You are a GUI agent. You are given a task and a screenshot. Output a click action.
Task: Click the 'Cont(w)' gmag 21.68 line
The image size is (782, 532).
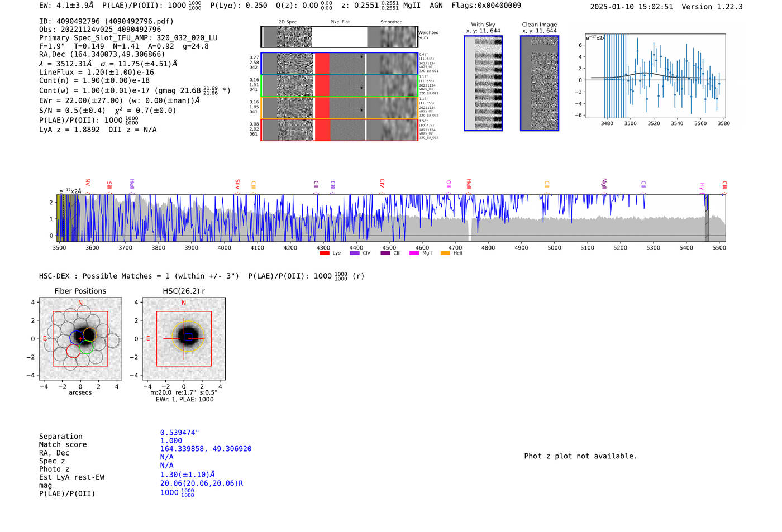[135, 90]
